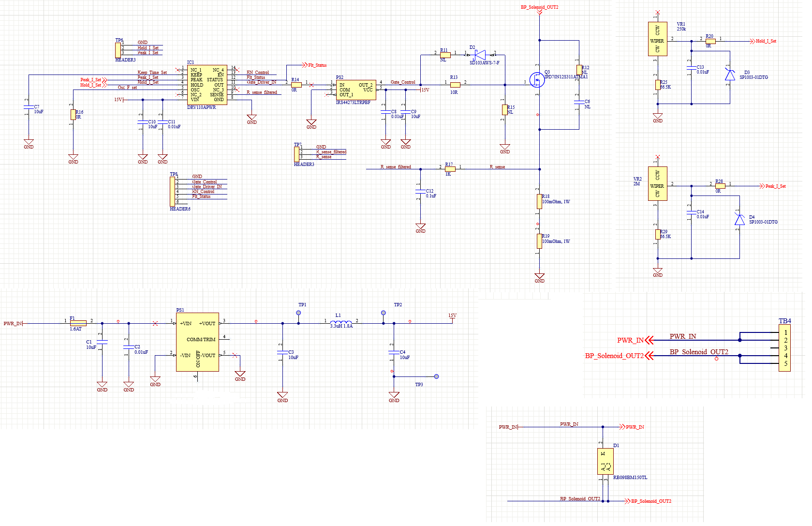Click the '2M' value of VR2
Screen dimensions: 812x526
point(636,184)
